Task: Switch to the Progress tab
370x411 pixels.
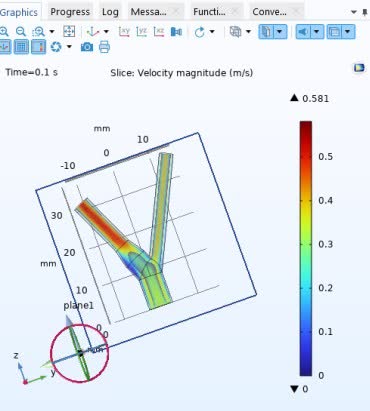Action: coord(70,12)
